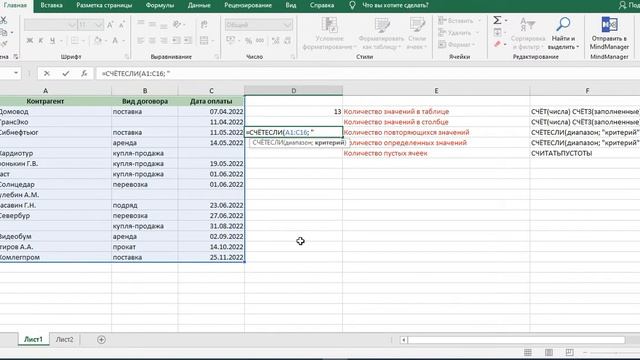Switch to Page Layout view icon
640x360 pixels.
pos(549,352)
